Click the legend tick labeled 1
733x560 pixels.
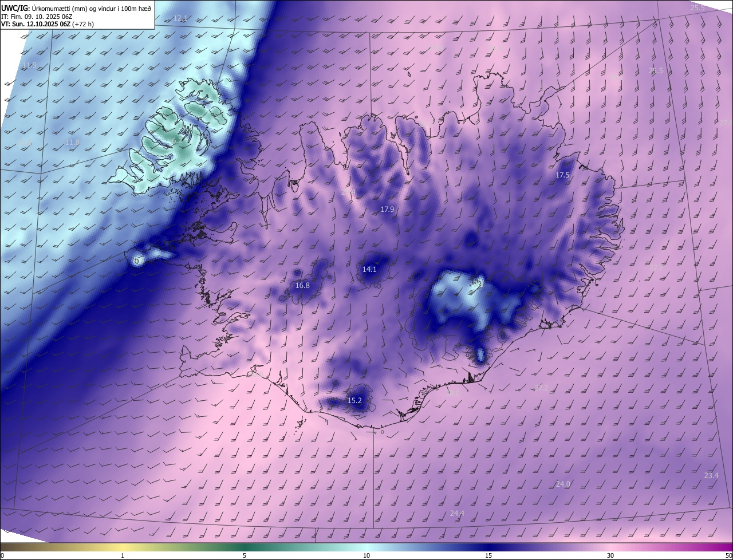point(123,555)
